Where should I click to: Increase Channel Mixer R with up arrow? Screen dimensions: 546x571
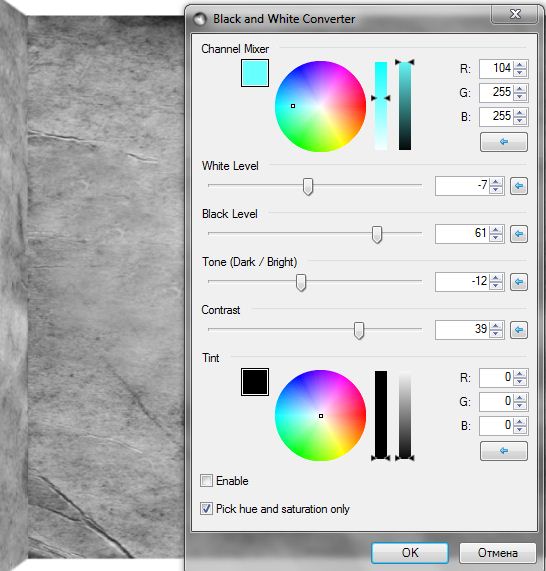[520, 65]
